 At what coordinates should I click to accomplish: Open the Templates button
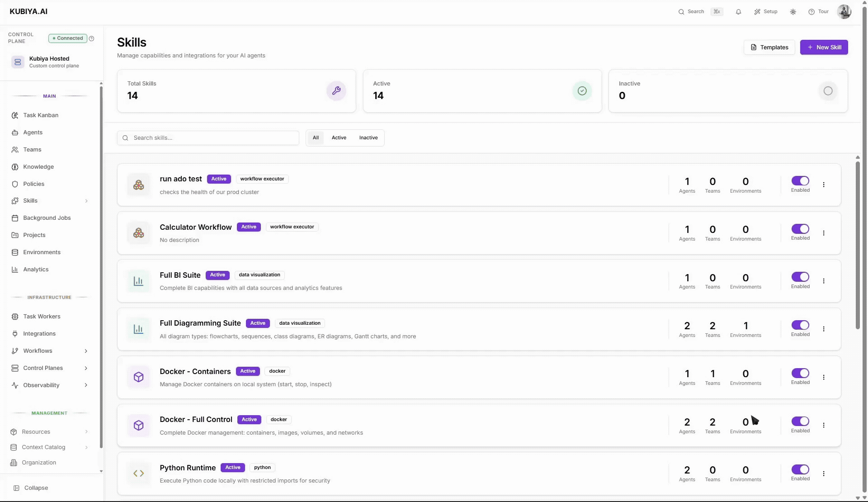coord(769,47)
